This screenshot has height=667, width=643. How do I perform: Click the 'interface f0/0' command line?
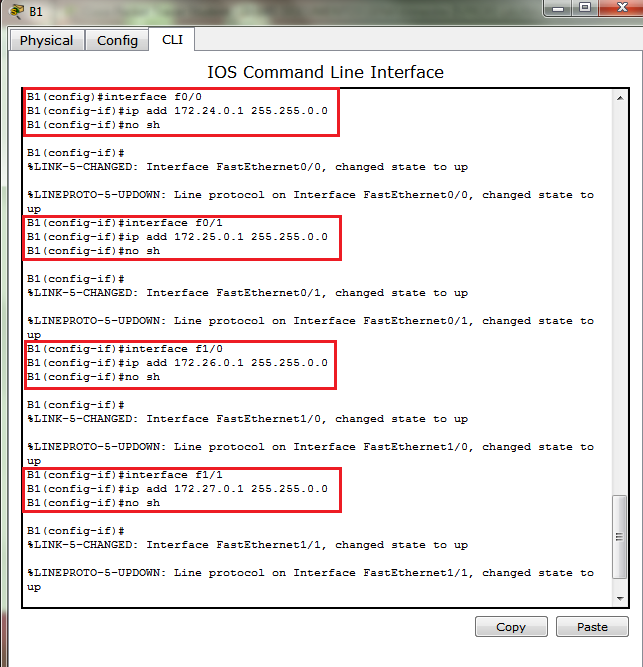pos(114,97)
